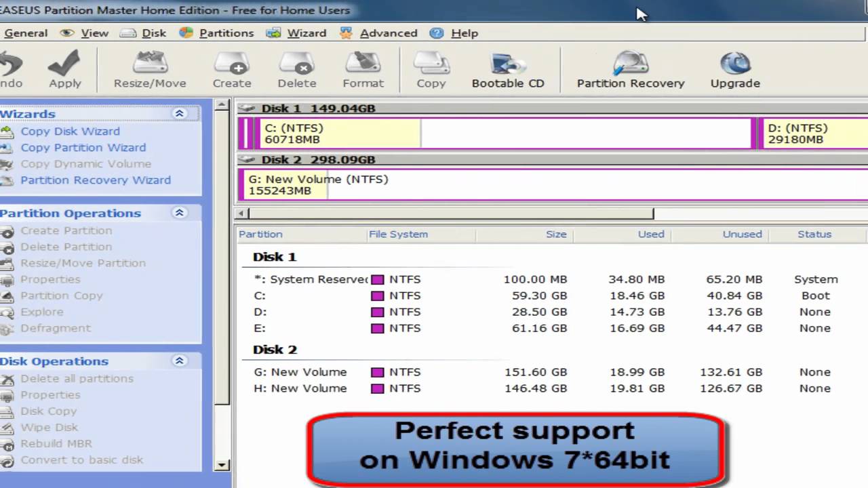Click Convert to basic disk
The height and width of the screenshot is (488, 868).
(x=81, y=460)
